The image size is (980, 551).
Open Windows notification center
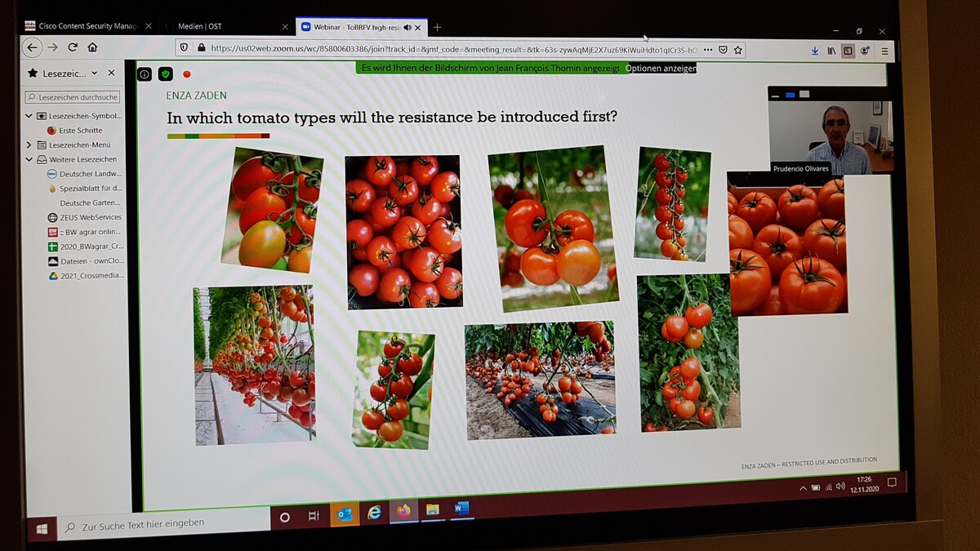coord(892,483)
